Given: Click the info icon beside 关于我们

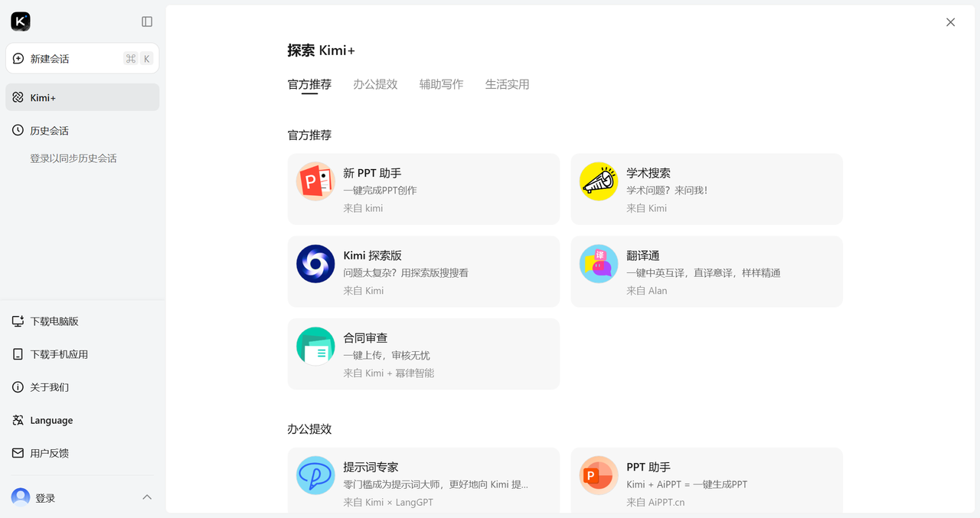Looking at the screenshot, I should point(18,387).
